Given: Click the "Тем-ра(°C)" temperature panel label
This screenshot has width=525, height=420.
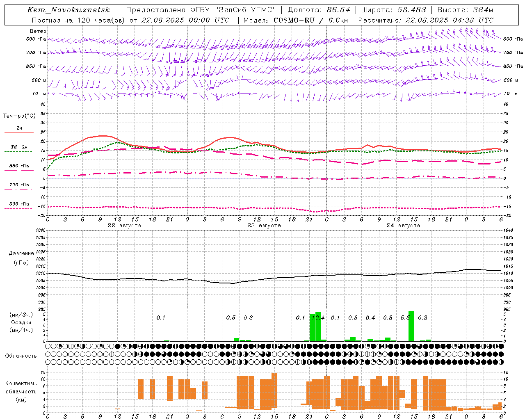Looking at the screenshot, I should [19, 116].
